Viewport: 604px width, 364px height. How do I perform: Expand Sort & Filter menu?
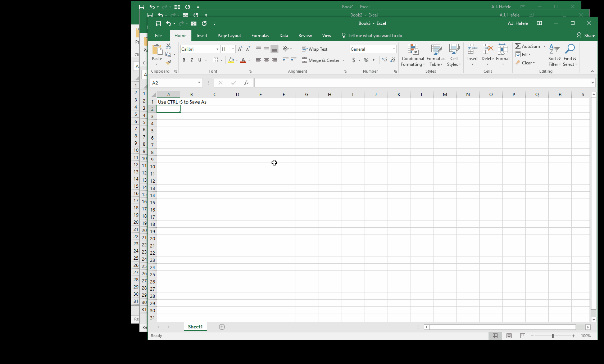(554, 55)
